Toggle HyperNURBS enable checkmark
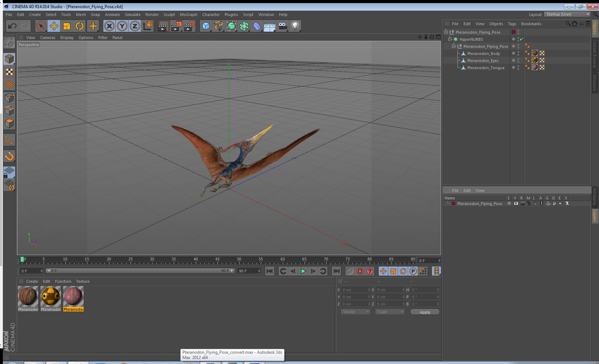 coord(522,39)
